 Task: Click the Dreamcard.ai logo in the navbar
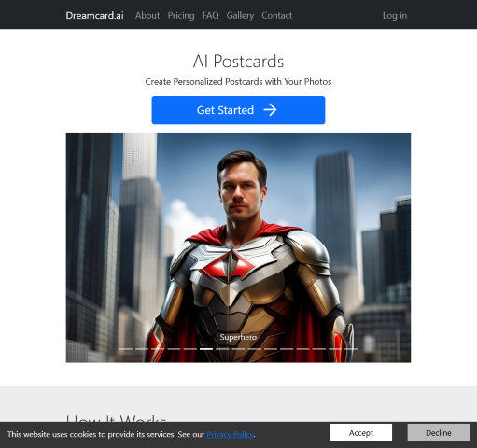(94, 15)
